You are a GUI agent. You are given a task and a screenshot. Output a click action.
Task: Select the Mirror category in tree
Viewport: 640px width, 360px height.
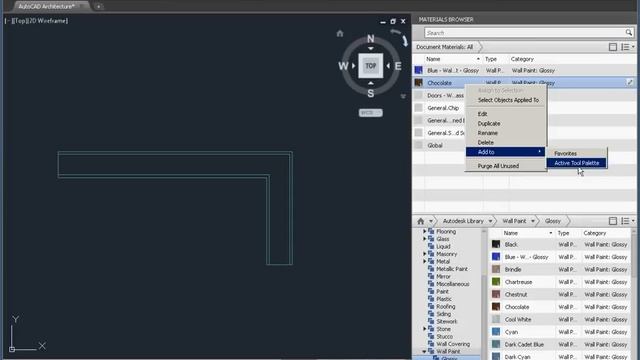click(443, 276)
